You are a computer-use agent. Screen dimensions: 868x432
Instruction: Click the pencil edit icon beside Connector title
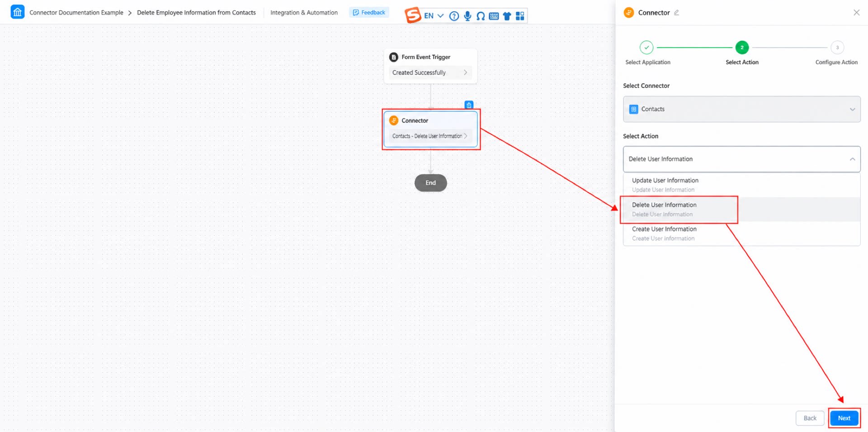click(676, 13)
